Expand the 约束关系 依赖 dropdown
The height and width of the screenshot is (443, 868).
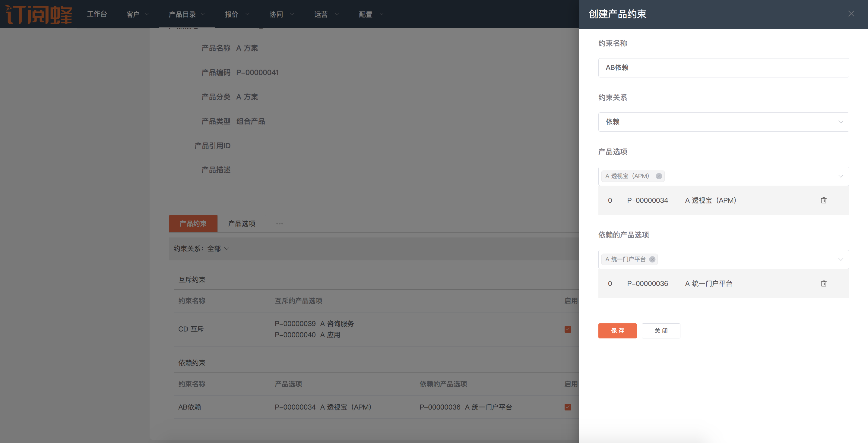(x=723, y=122)
